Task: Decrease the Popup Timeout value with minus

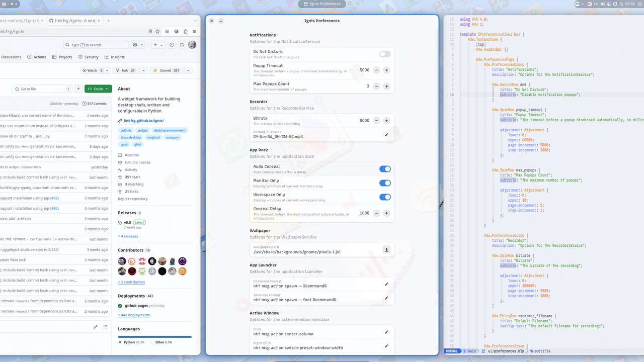Action: [x=376, y=70]
